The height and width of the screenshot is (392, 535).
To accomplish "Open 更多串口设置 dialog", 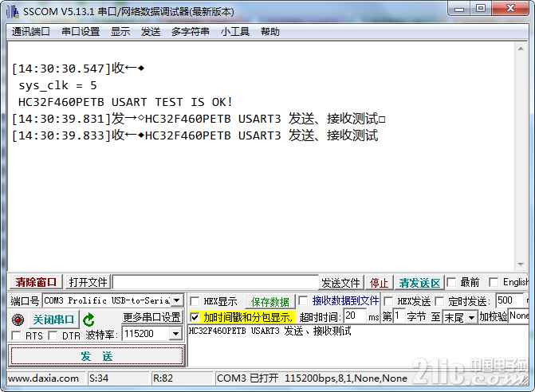I will tap(151, 317).
